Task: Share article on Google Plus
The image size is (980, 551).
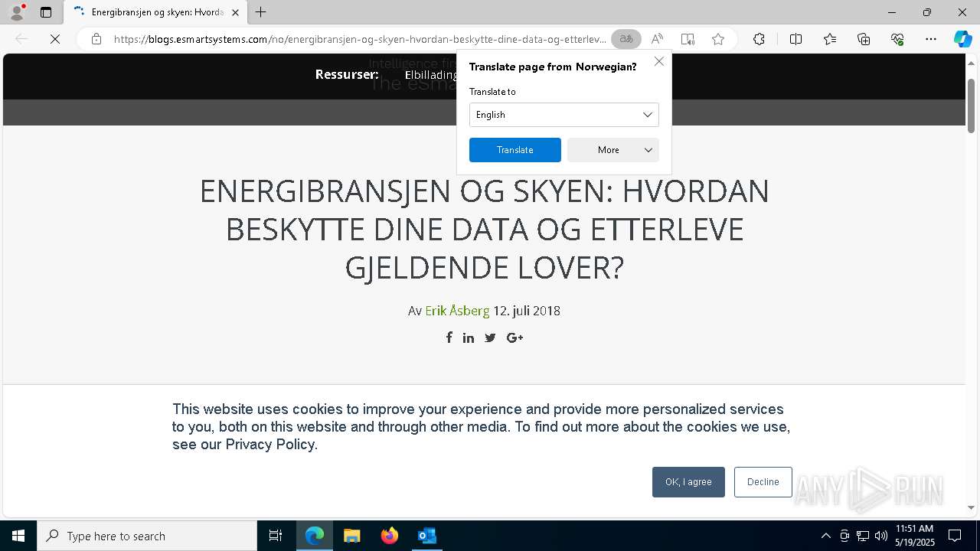Action: point(514,337)
